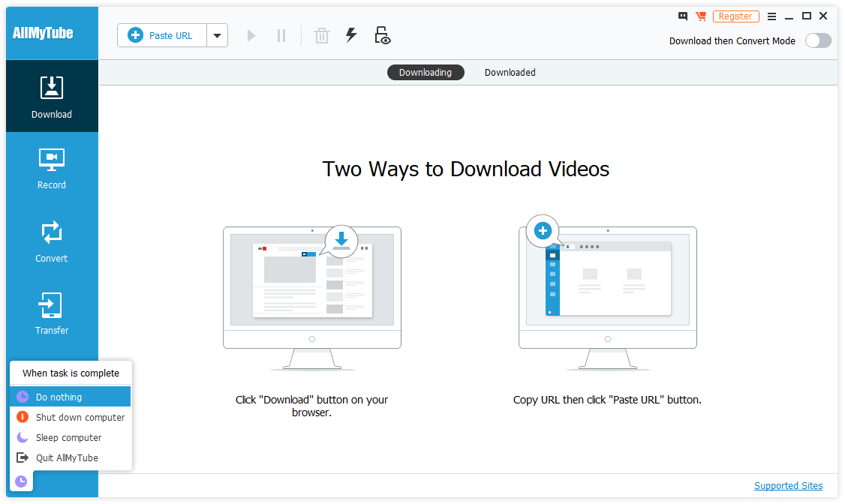845x504 pixels.
Task: Select Quit AllMyTube option
Action: tap(70, 457)
